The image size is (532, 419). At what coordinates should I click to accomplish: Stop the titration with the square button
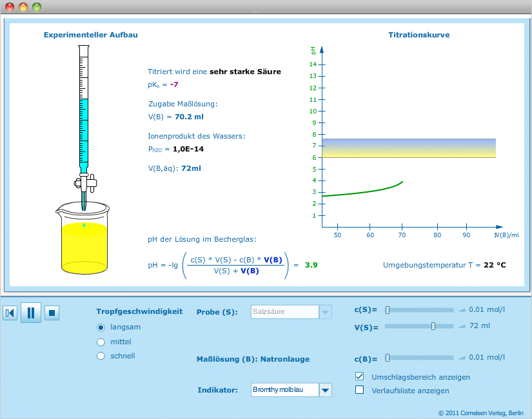coord(52,313)
